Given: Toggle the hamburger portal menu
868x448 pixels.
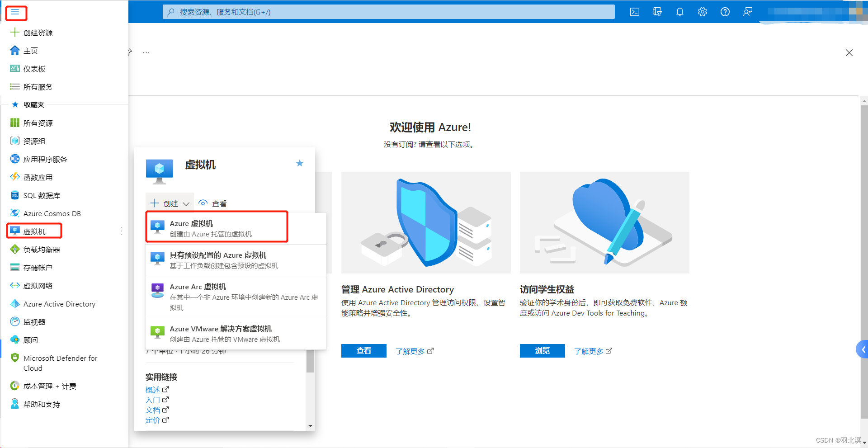Looking at the screenshot, I should (x=15, y=12).
